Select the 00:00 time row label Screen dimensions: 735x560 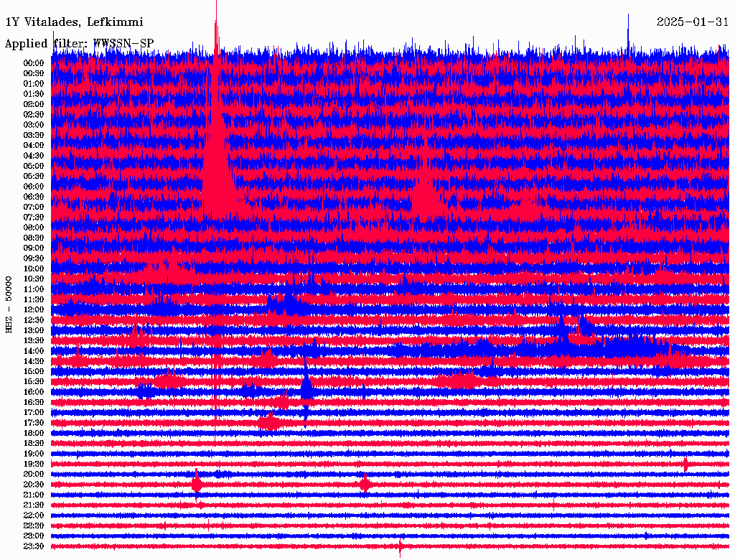click(34, 63)
